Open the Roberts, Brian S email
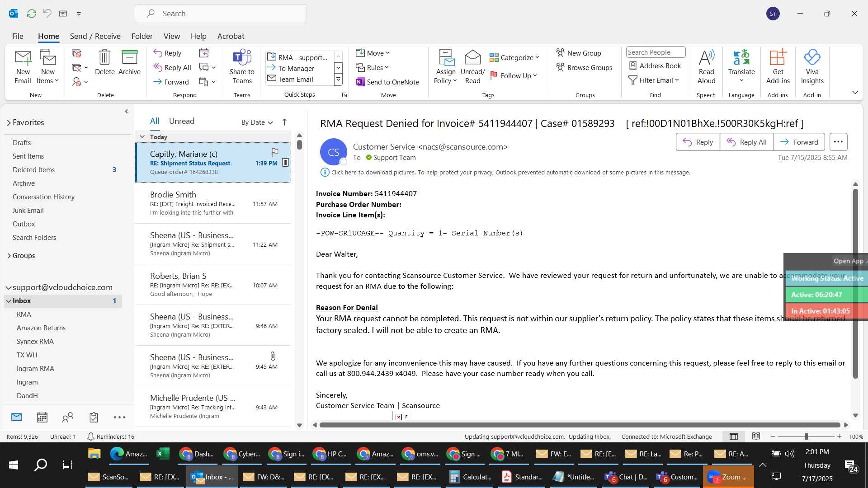868x488 pixels. pos(213,285)
